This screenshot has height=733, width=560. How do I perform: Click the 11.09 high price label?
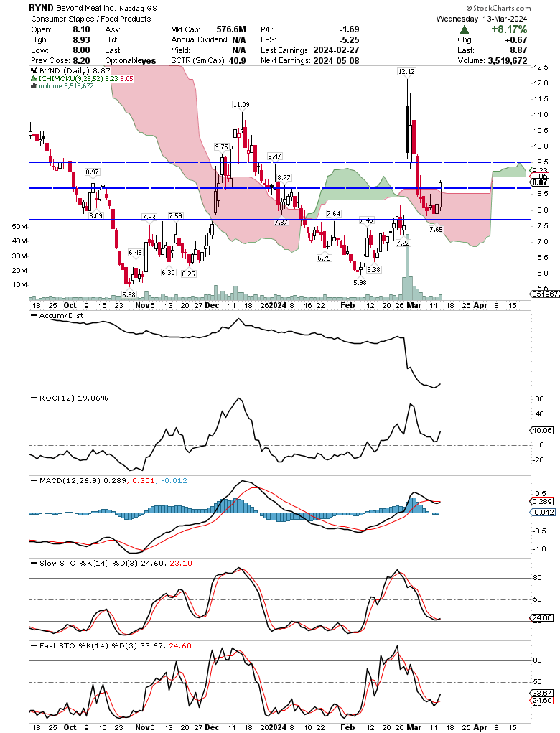pos(241,105)
